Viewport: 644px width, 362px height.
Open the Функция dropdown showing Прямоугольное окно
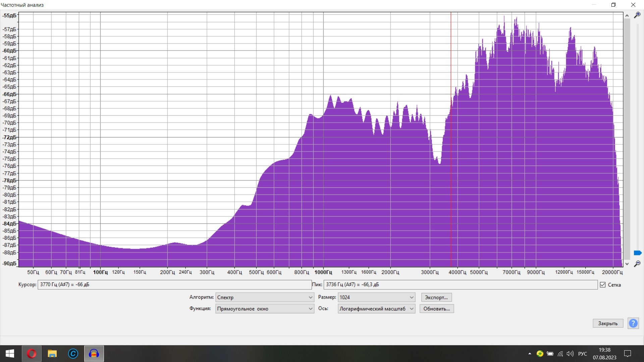coord(265,309)
